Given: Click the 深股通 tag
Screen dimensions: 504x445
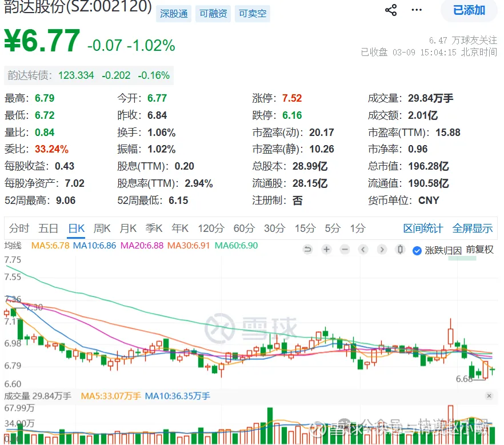Looking at the screenshot, I should coord(174,14).
